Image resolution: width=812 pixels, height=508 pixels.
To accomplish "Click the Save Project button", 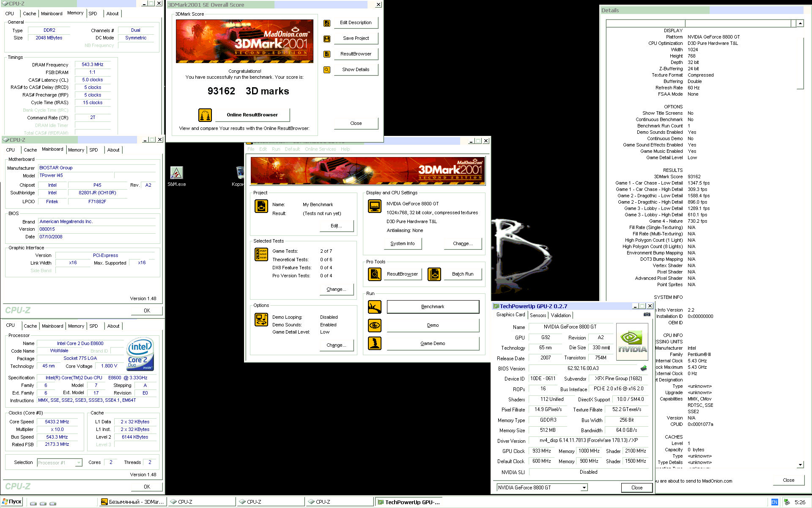I will (x=356, y=38).
